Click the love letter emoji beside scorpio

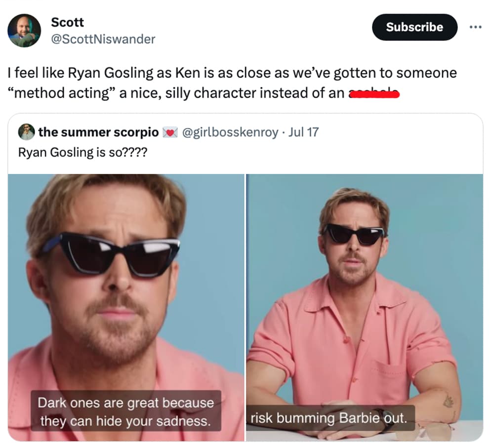(170, 132)
